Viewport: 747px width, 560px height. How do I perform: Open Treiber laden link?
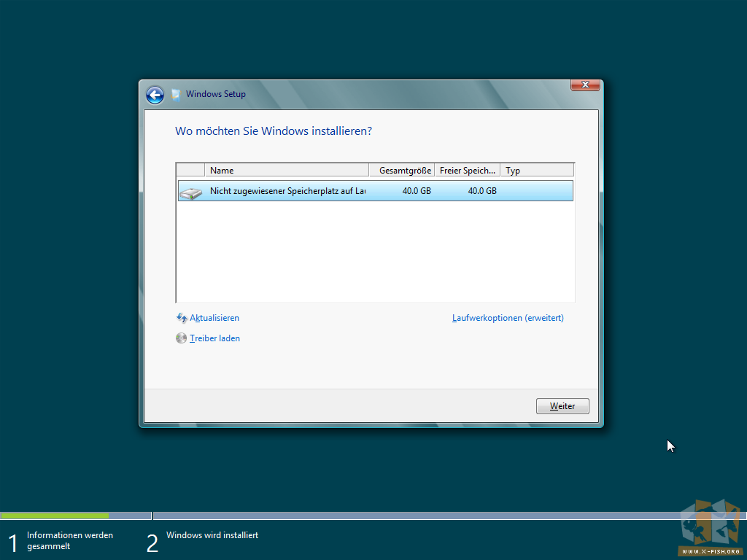(215, 338)
